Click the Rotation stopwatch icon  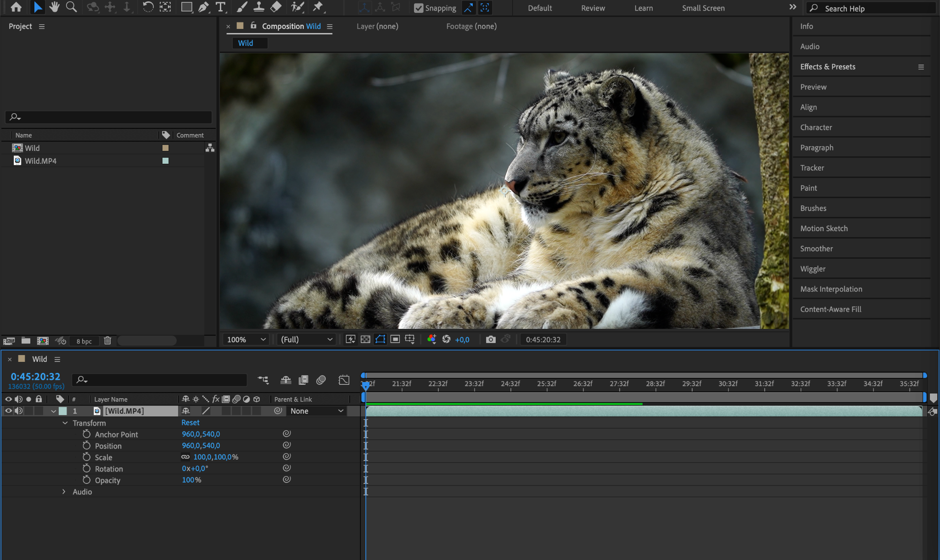tap(86, 468)
